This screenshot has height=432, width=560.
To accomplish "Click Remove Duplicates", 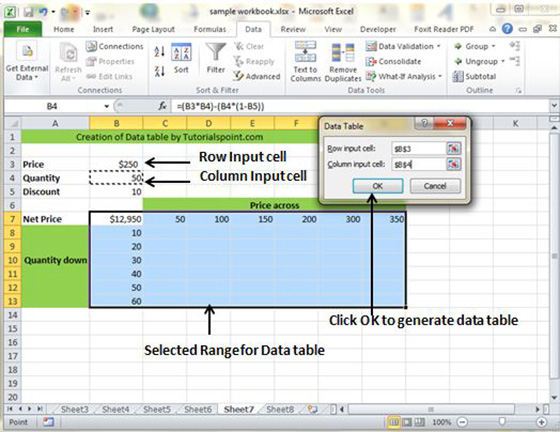I will (x=343, y=62).
